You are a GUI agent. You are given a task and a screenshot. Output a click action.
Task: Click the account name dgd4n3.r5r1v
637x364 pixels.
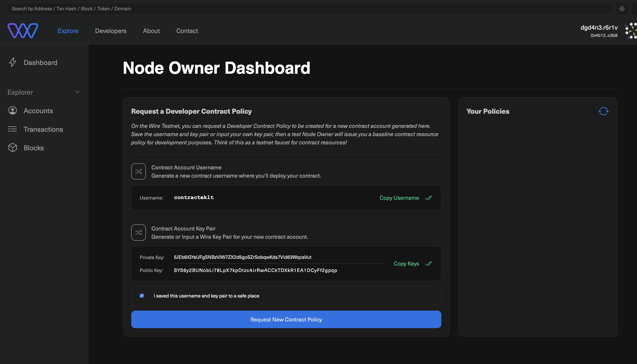(x=599, y=28)
